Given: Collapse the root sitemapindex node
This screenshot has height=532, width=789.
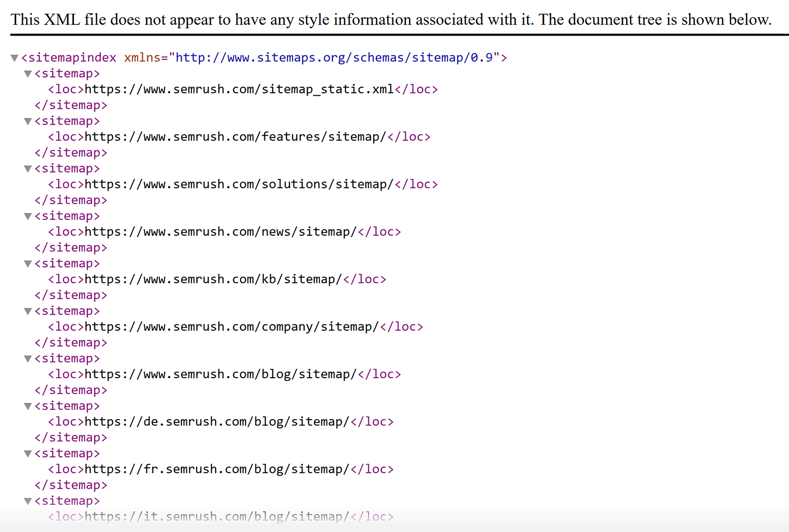Looking at the screenshot, I should 14,57.
